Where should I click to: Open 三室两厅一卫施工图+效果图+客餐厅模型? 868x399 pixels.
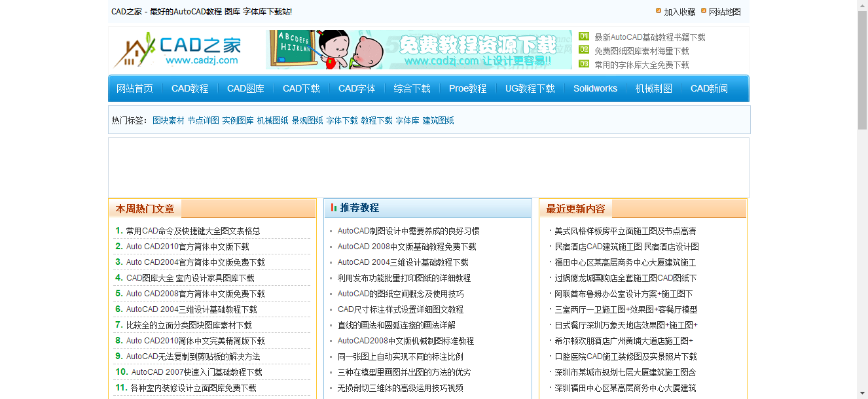[x=626, y=309]
